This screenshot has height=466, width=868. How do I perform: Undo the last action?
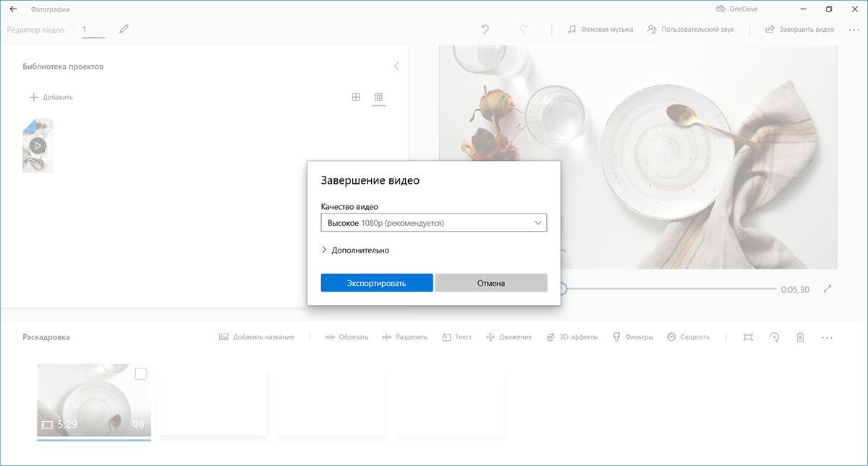pyautogui.click(x=485, y=30)
